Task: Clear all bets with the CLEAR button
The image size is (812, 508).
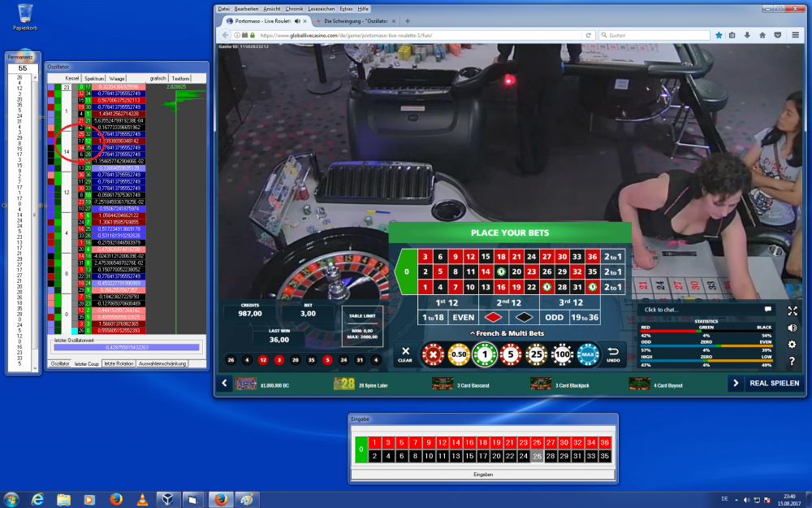Action: [x=405, y=354]
